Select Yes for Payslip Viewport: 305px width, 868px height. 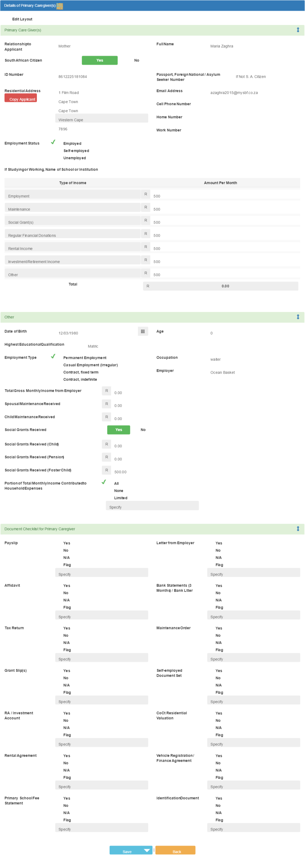(x=67, y=543)
